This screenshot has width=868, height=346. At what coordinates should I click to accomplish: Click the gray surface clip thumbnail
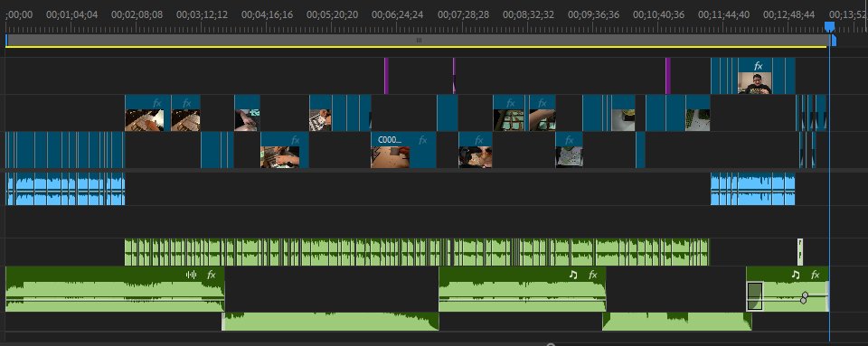[623, 120]
